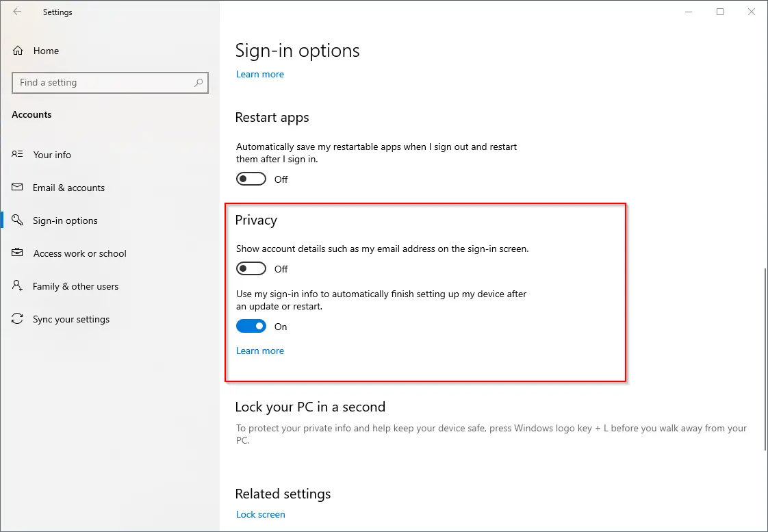
Task: Click the vertical scrollbar thumb
Action: (765, 359)
